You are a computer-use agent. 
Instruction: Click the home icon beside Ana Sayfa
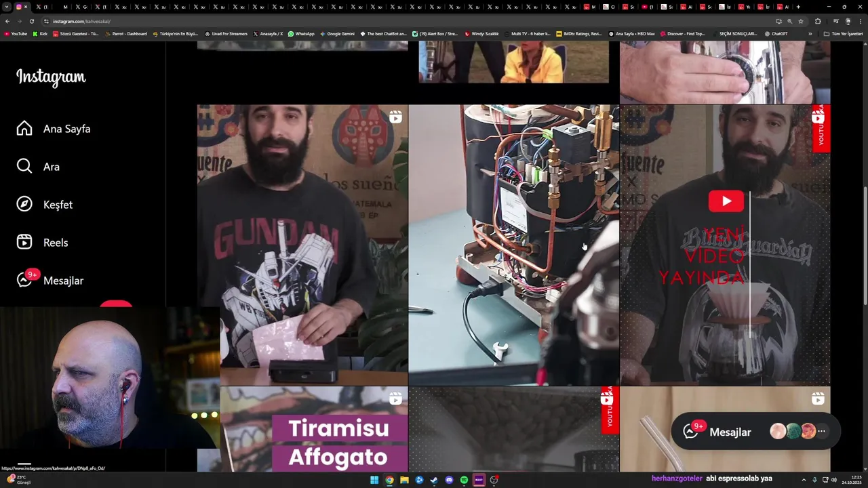24,129
